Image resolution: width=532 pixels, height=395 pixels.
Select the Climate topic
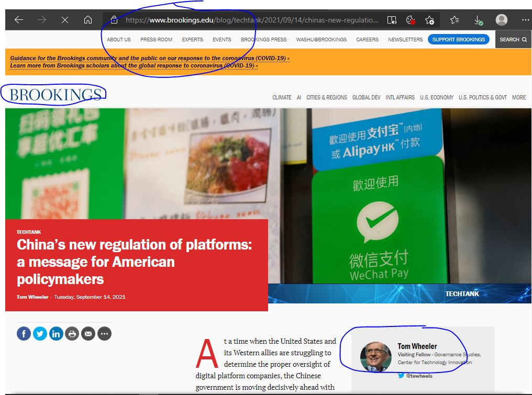[x=282, y=97]
